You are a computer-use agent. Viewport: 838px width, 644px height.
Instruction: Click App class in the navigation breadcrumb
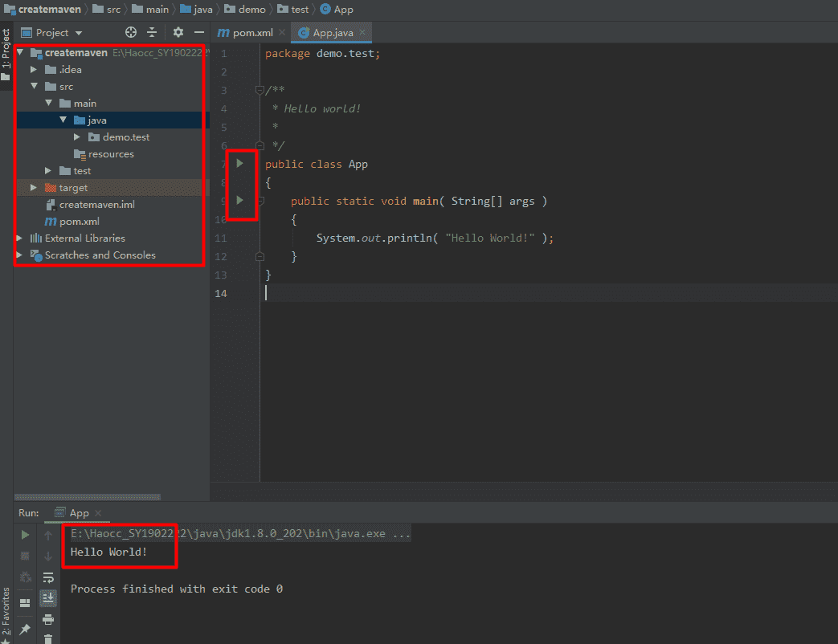(337, 9)
